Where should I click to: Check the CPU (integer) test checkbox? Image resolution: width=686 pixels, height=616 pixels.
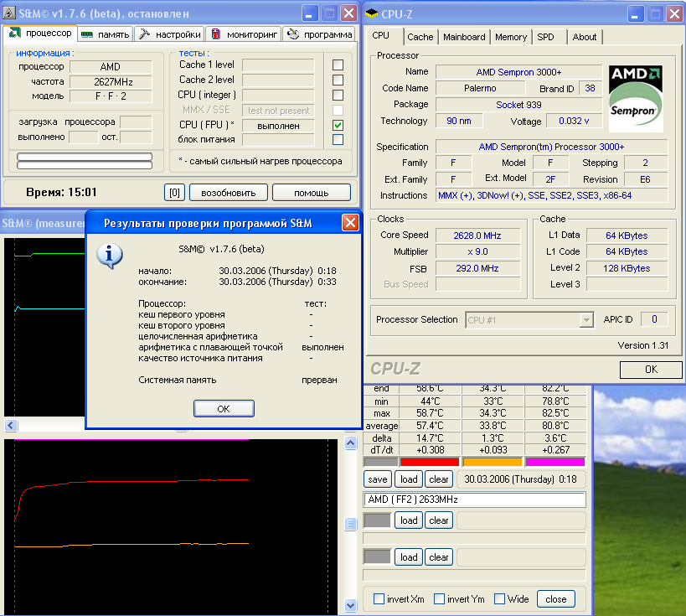point(338,95)
